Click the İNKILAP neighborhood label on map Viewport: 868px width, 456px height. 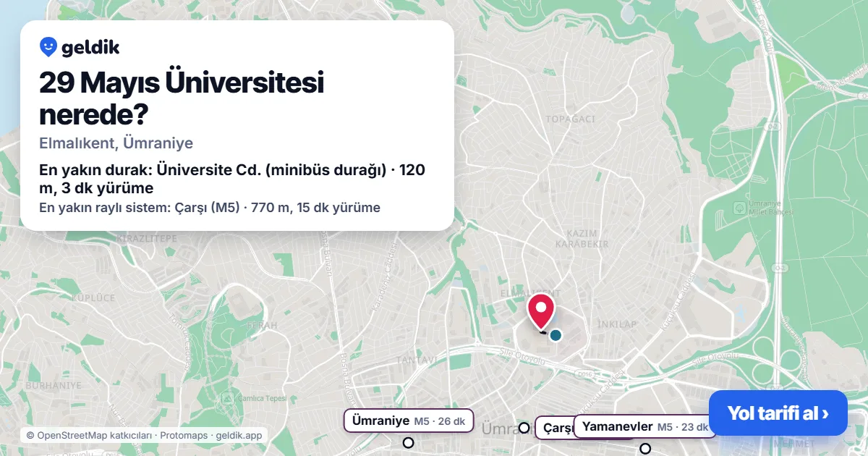617,324
